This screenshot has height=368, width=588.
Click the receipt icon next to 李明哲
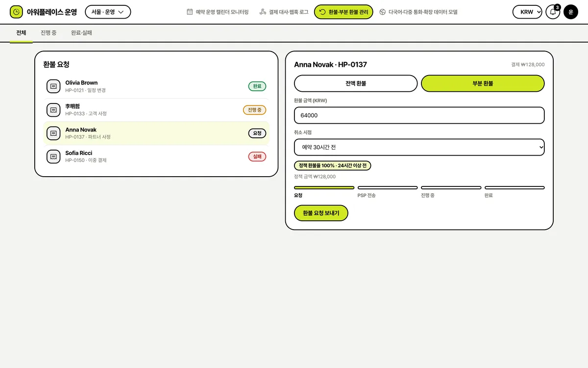(53, 110)
